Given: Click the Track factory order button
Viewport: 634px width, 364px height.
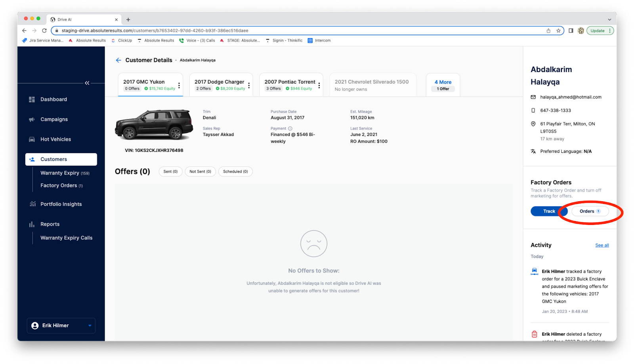Looking at the screenshot, I should click(549, 211).
